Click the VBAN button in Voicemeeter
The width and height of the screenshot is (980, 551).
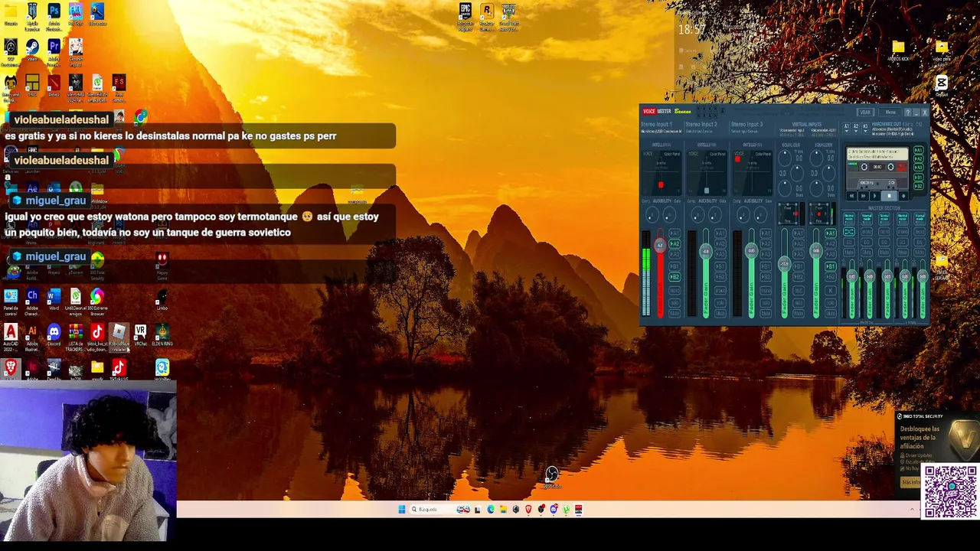865,112
